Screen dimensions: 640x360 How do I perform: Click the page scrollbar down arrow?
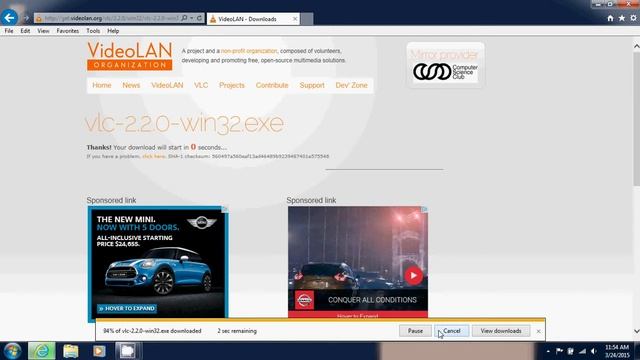click(636, 331)
